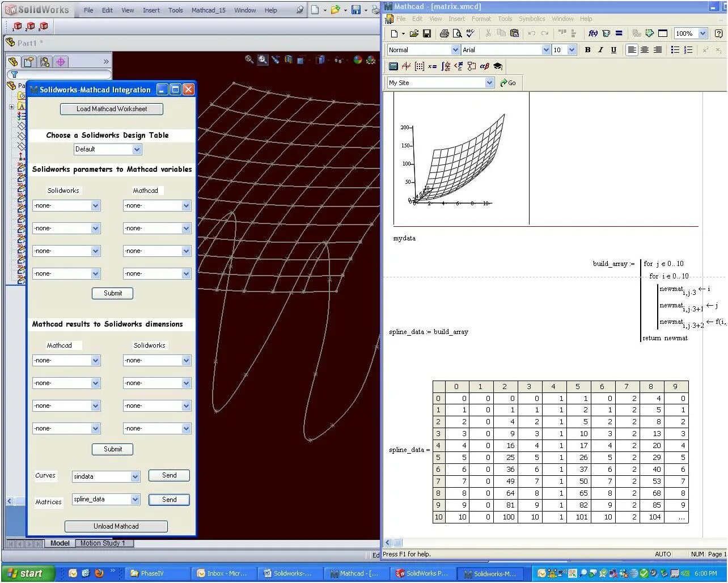Screen dimensions: 728x583
Task: Switch to the SolidWorks Model tab
Action: coord(60,543)
